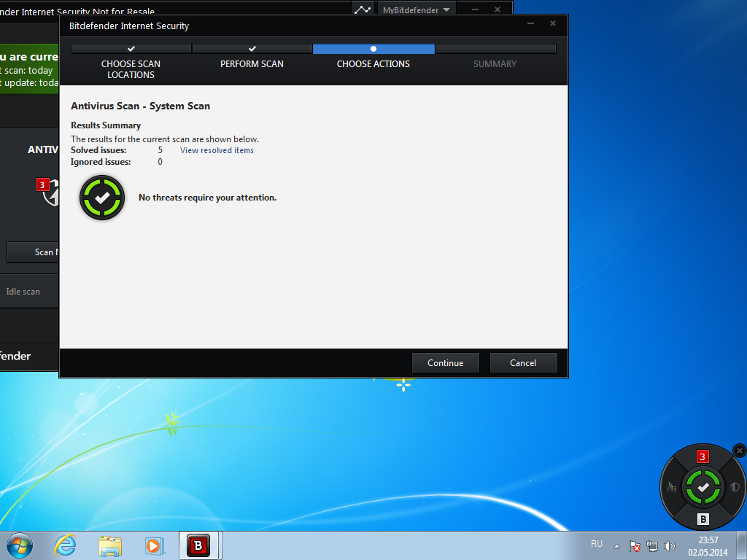747x560 pixels.
Task: Go to Perform Scan wizard step
Action: [x=252, y=63]
